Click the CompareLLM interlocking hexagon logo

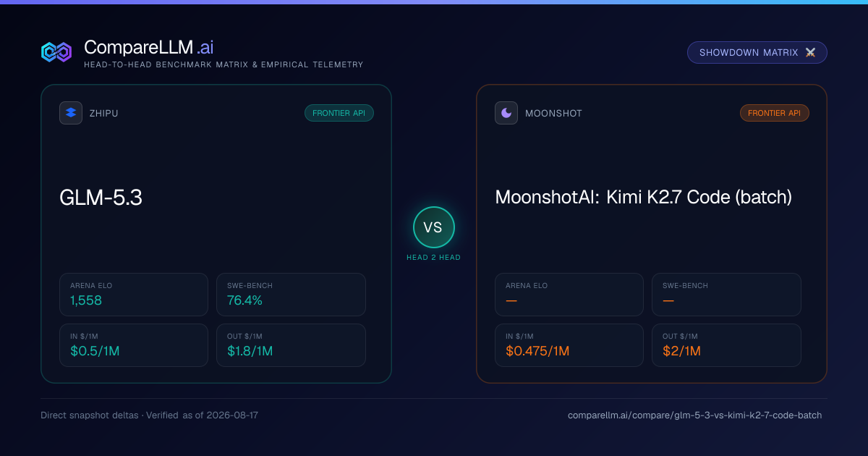56,52
